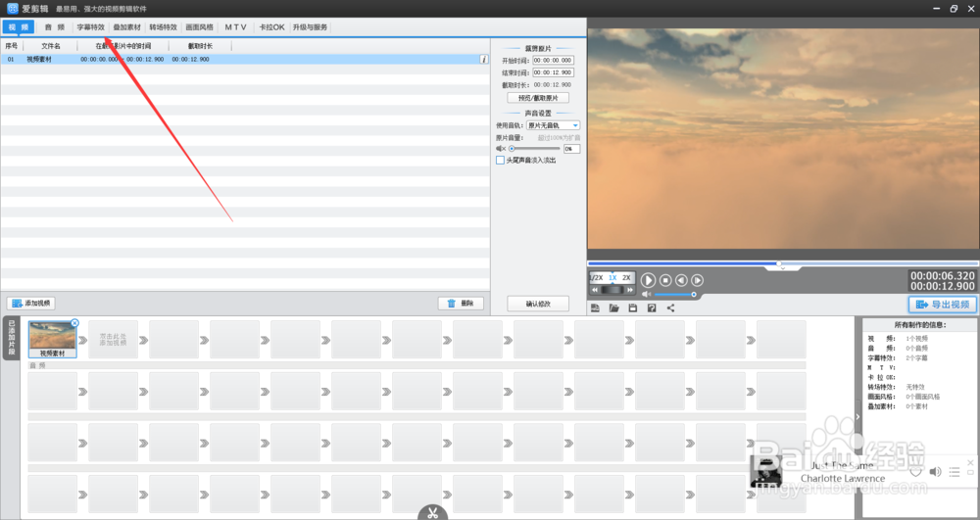Image resolution: width=980 pixels, height=520 pixels.
Task: Step to previous frame in preview
Action: coord(681,281)
